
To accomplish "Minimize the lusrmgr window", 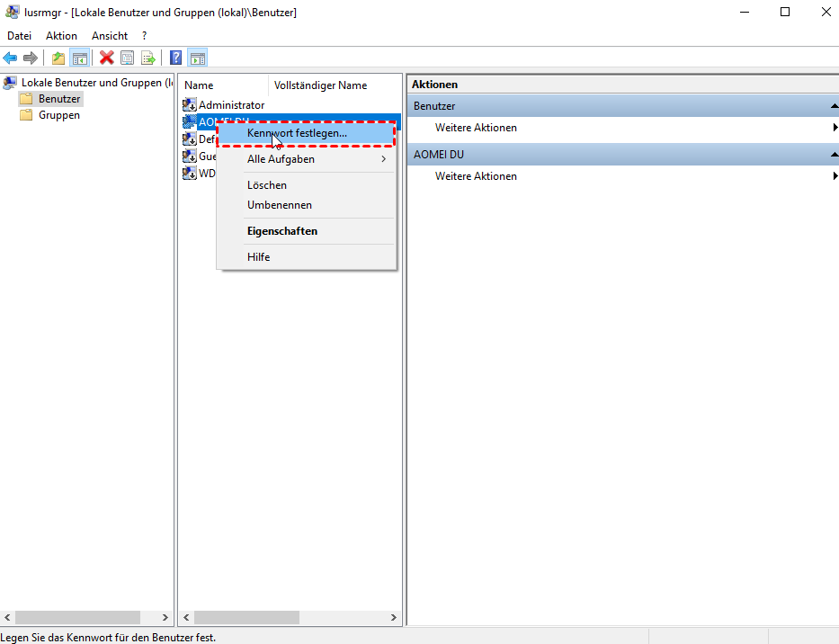I will (745, 12).
